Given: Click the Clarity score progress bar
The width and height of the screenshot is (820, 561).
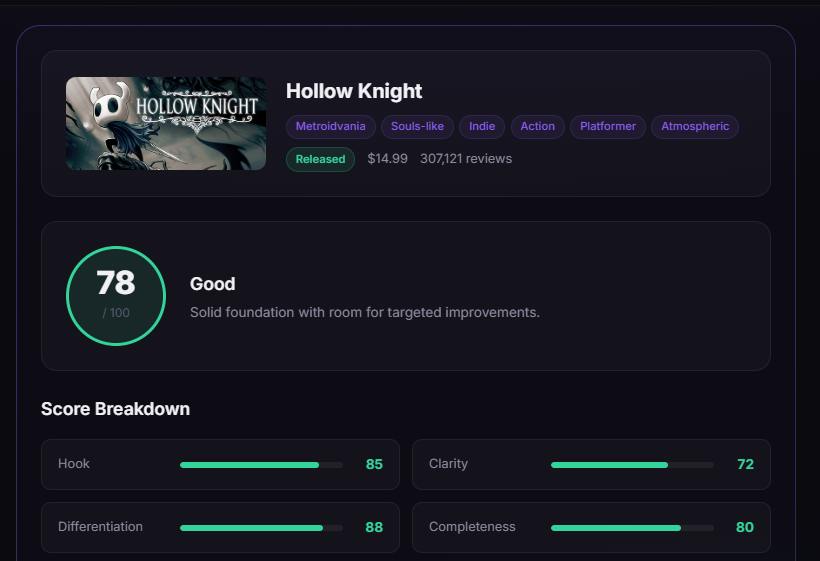Looking at the screenshot, I should pyautogui.click(x=632, y=465).
